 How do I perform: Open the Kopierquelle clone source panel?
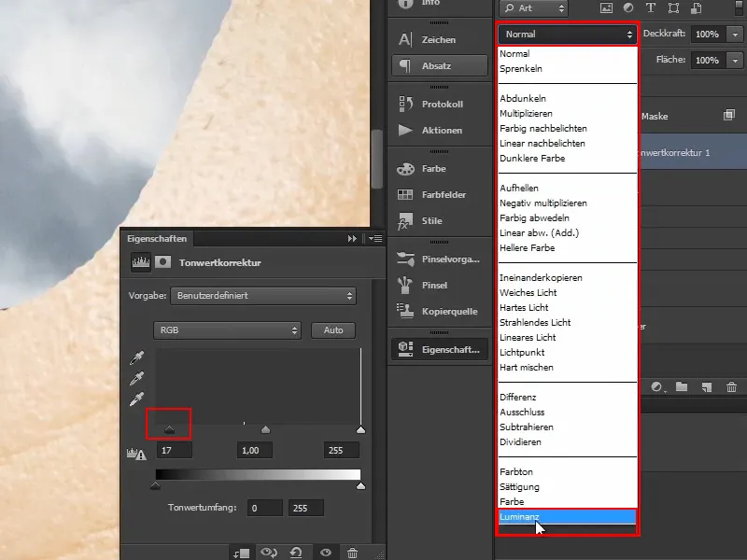[439, 312]
